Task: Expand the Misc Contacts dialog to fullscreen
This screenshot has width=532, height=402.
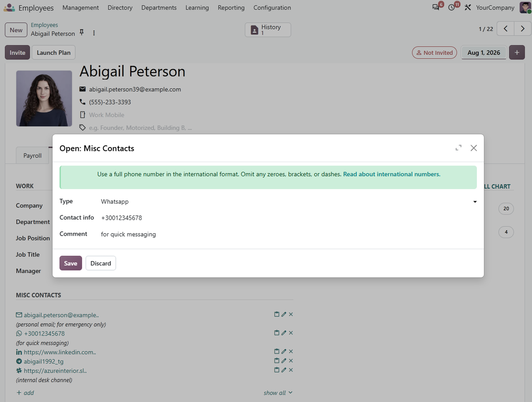Action: 459,148
